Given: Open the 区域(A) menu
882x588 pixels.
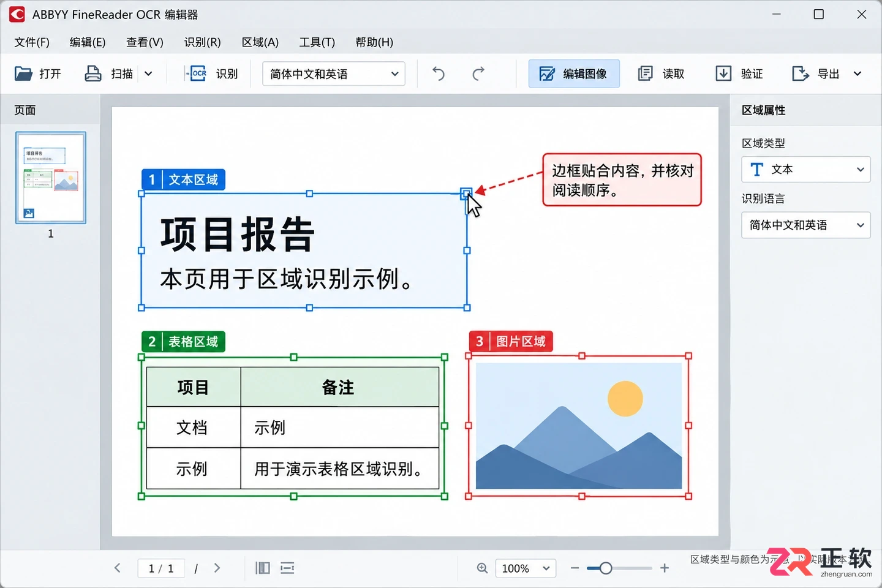Looking at the screenshot, I should (x=260, y=42).
